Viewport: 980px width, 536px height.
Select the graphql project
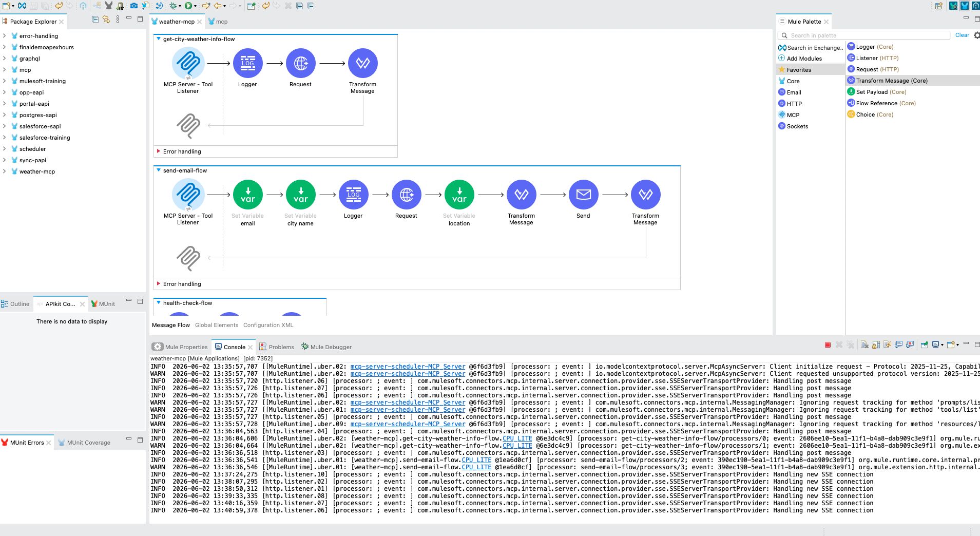pos(29,59)
